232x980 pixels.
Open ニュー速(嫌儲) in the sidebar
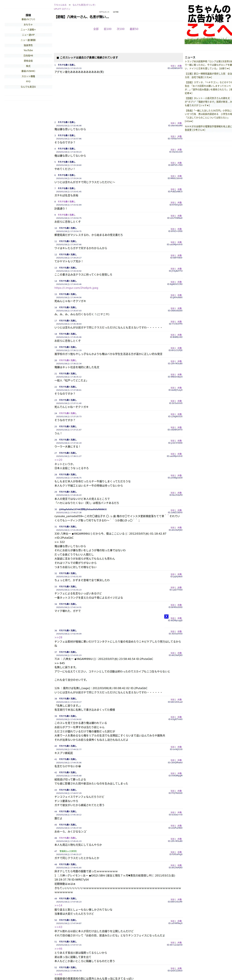tap(28, 40)
